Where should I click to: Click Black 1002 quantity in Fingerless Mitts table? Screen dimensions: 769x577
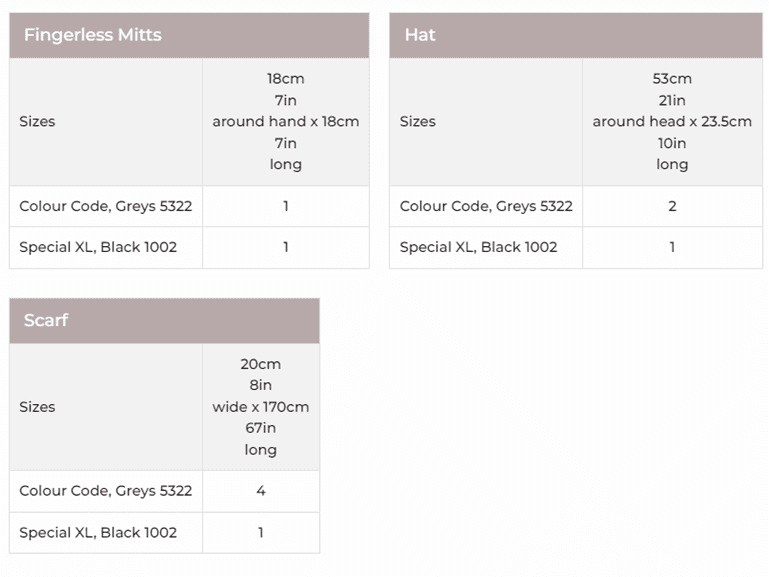285,247
